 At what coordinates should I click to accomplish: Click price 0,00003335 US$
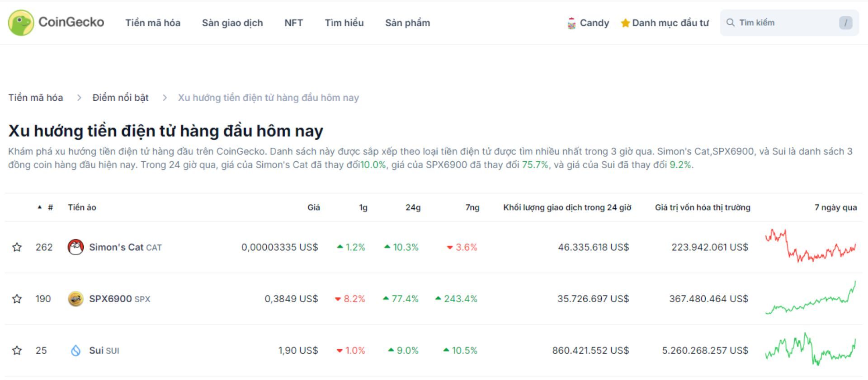pos(279,247)
